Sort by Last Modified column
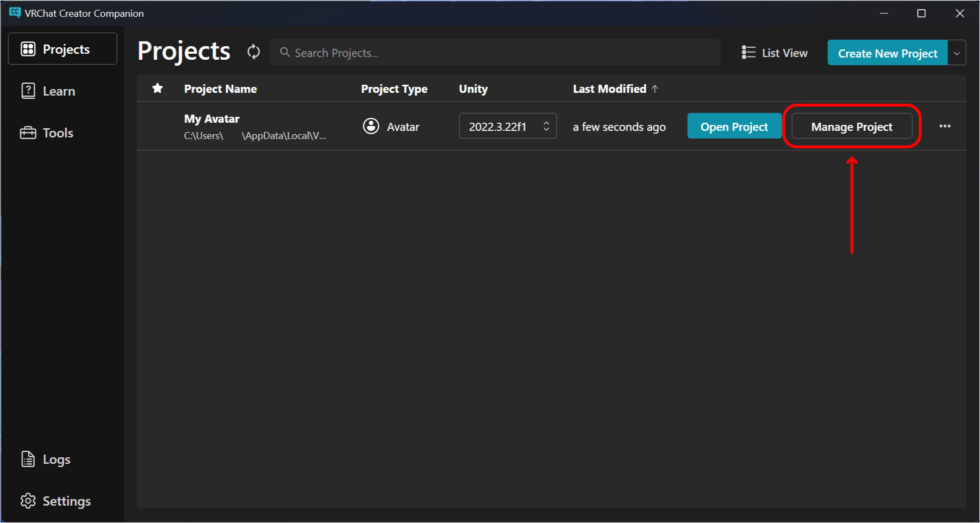 (615, 89)
